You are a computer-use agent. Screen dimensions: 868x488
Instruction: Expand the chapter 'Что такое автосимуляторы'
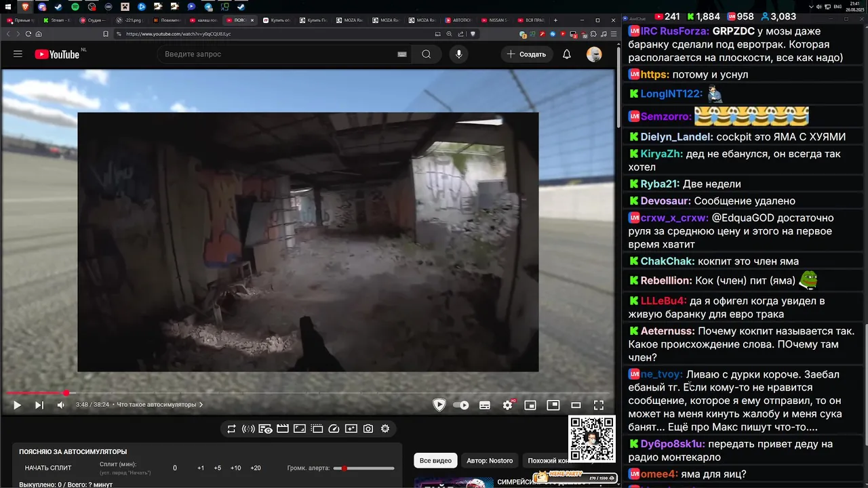(160, 405)
